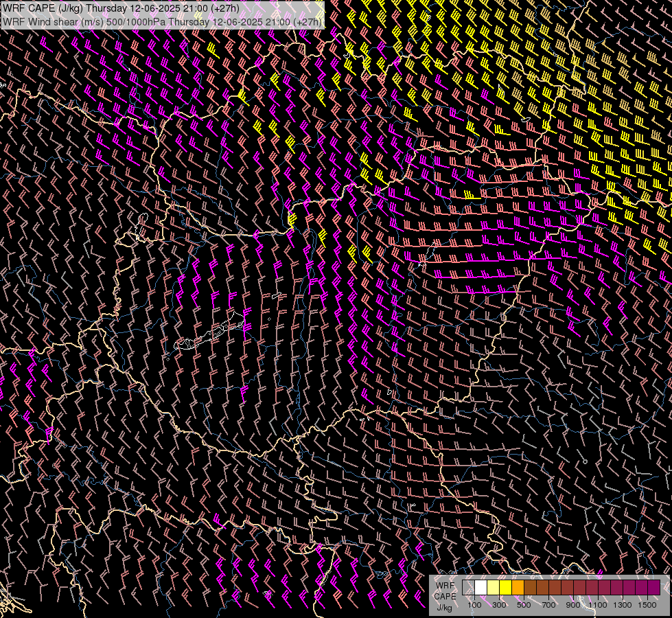Click the legend label '700'
The width and height of the screenshot is (672, 618).
pos(548,605)
